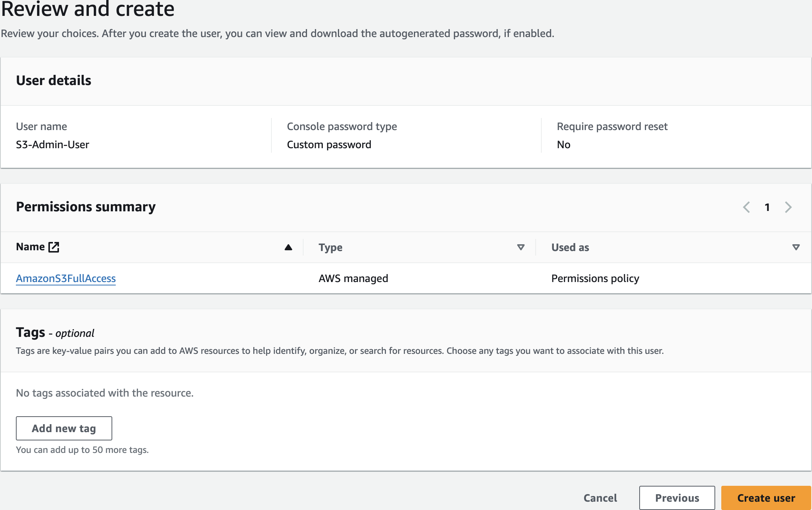
Task: Select page 1 in permissions pagination
Action: (x=767, y=207)
